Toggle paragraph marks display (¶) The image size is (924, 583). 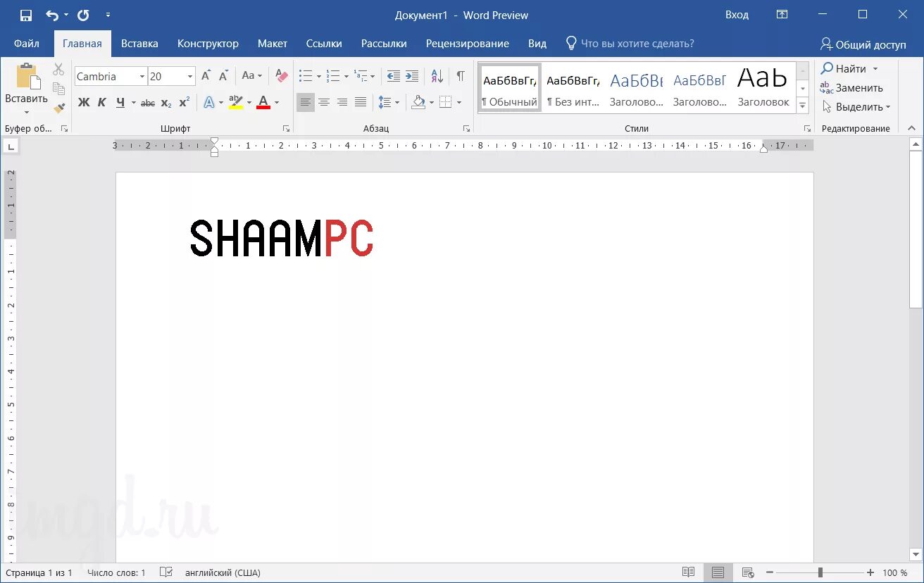[x=461, y=76]
